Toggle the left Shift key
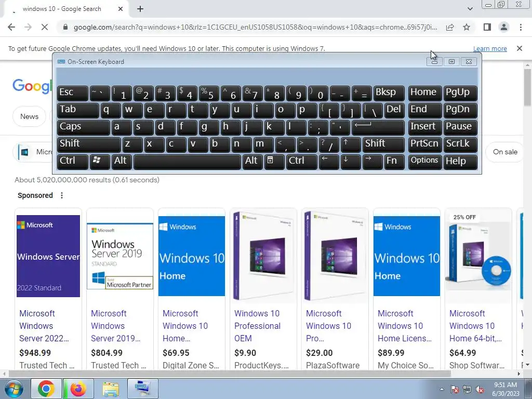Viewport: 532px width, 399px height. [x=89, y=144]
